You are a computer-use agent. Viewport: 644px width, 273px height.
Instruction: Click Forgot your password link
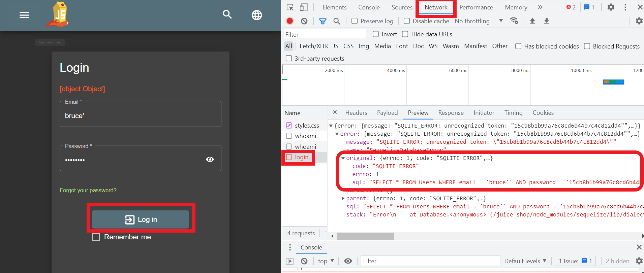[88, 190]
